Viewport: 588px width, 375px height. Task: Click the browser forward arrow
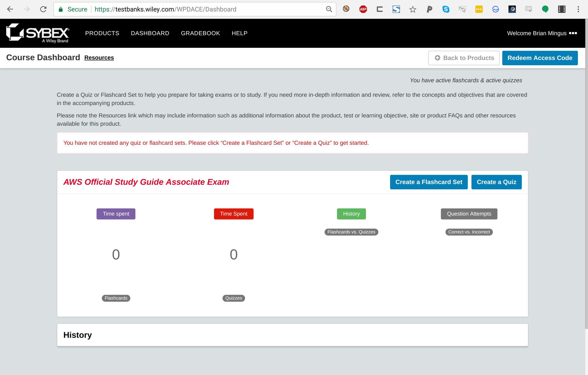tap(27, 9)
